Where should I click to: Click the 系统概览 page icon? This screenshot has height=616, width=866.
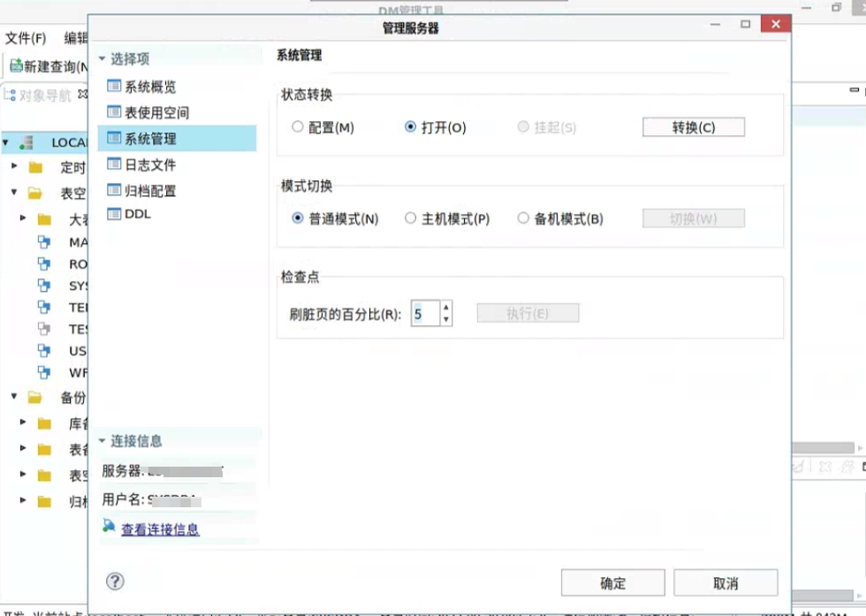[x=113, y=87]
